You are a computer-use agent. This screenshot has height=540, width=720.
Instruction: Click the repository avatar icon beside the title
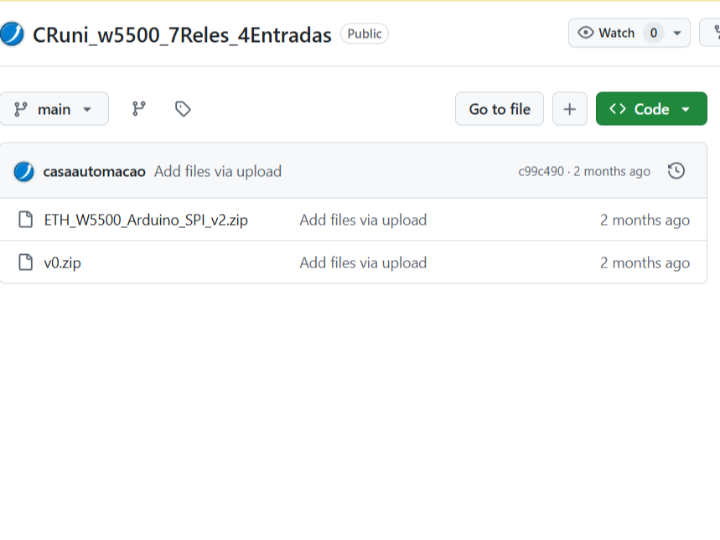(x=12, y=34)
